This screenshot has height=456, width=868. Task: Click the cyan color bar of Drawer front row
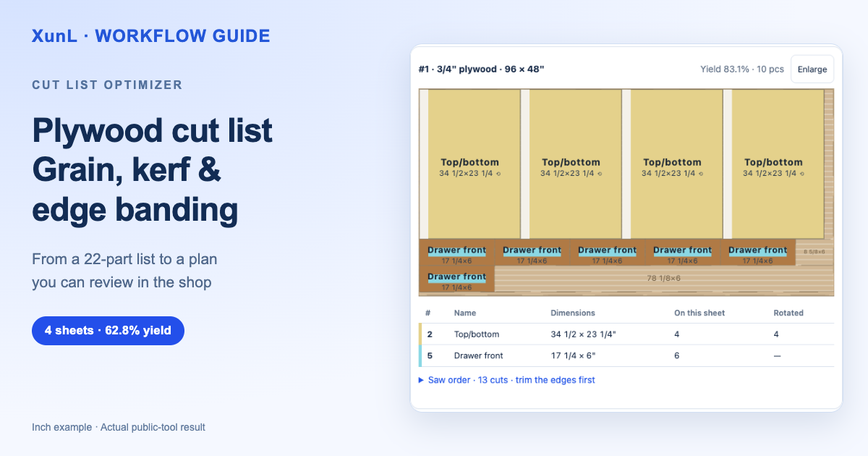tap(421, 356)
